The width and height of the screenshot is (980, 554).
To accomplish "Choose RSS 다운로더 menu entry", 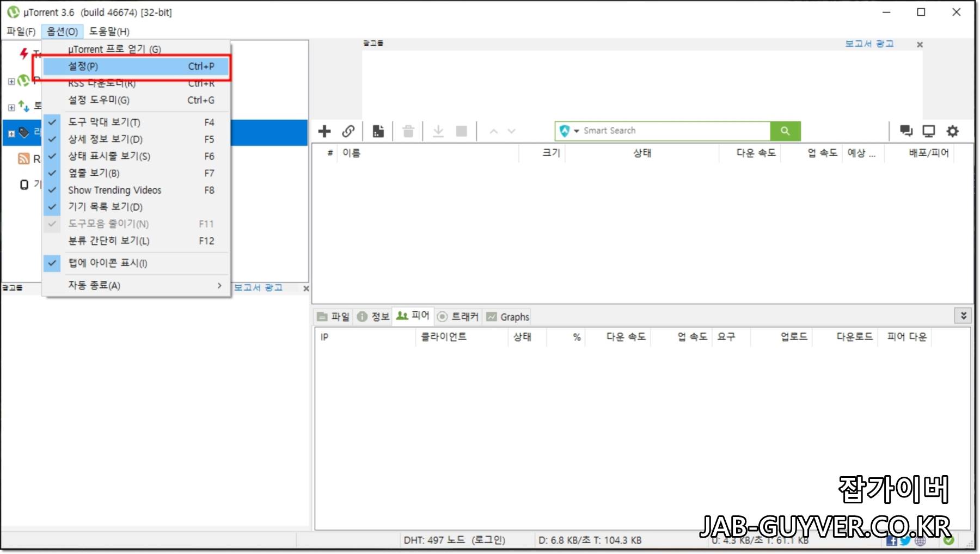I will click(x=136, y=83).
